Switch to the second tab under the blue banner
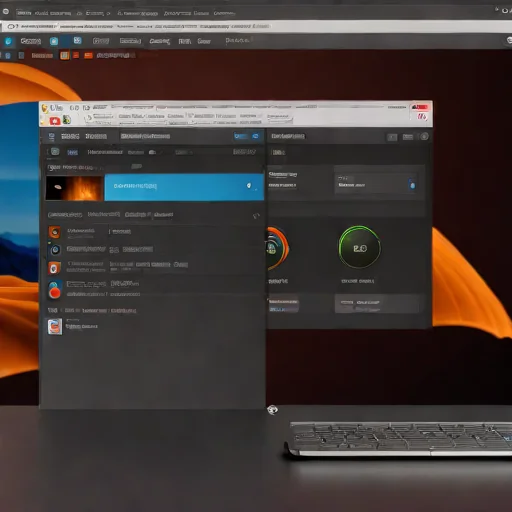Image resolution: width=512 pixels, height=512 pixels. pos(104,214)
